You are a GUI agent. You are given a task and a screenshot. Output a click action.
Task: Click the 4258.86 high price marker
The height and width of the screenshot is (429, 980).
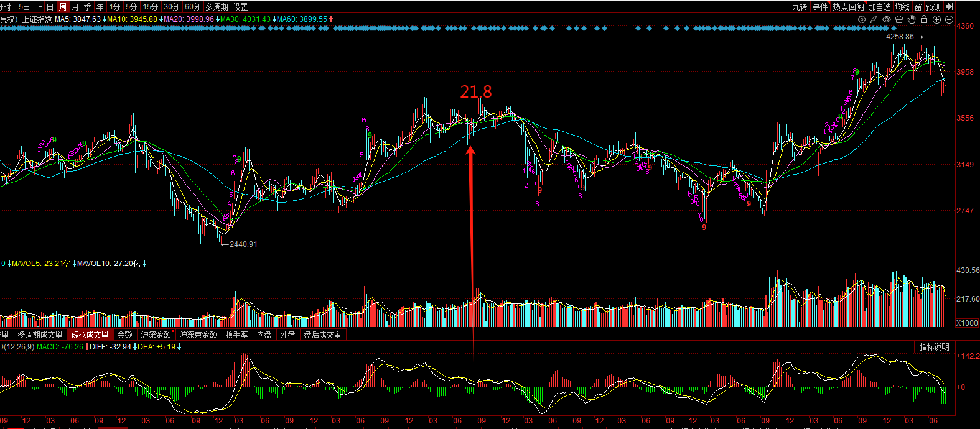(900, 37)
